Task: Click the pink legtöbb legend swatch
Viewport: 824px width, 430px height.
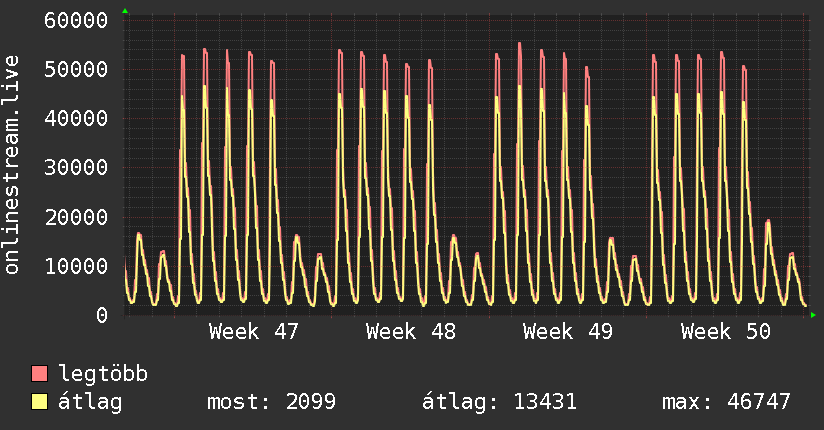Action: (x=39, y=373)
